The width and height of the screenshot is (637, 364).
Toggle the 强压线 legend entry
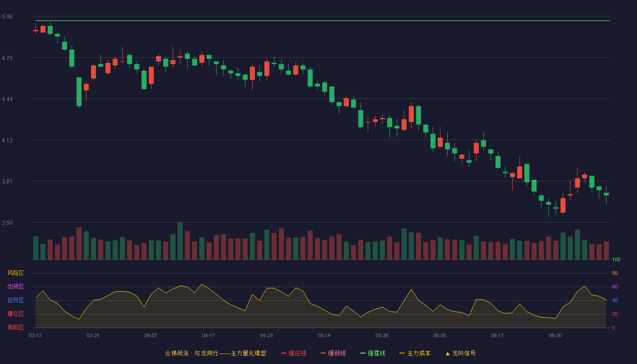coord(293,353)
